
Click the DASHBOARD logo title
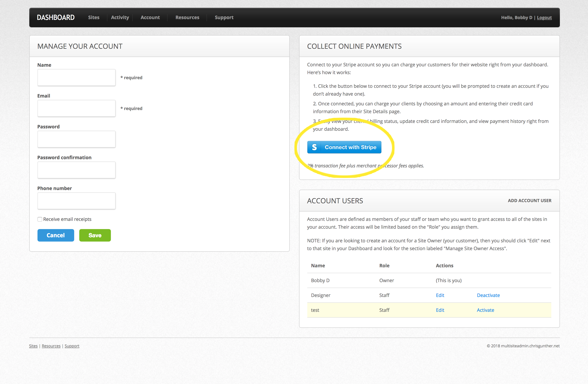click(56, 18)
